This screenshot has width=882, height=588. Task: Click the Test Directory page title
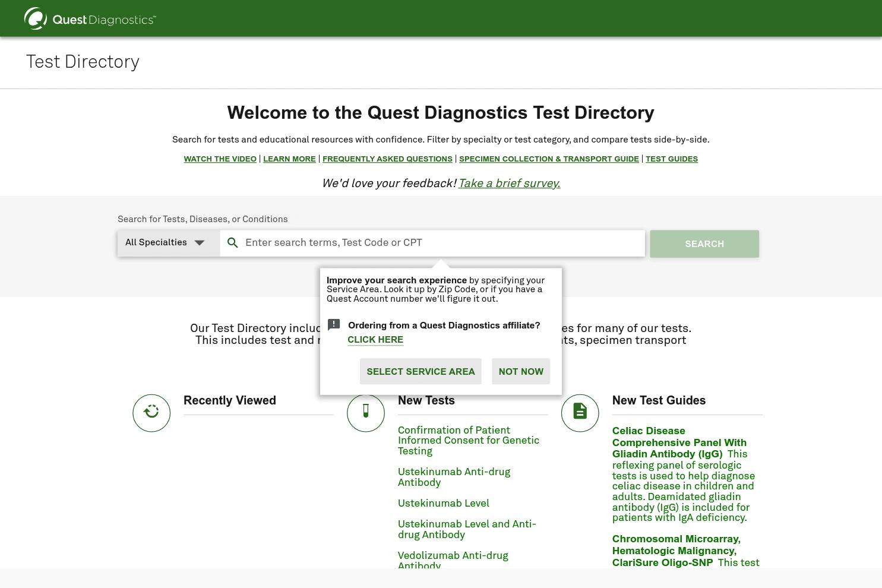83,62
